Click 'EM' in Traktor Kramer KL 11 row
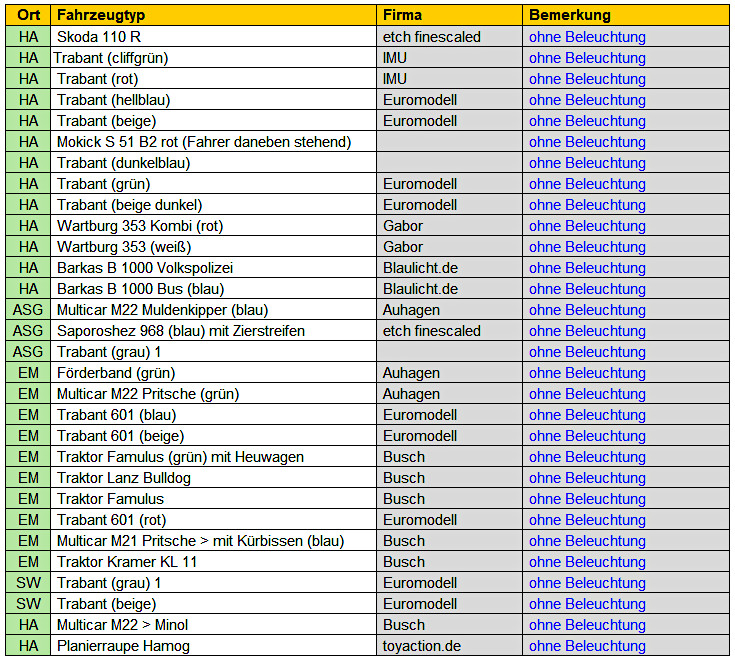The height and width of the screenshot is (660, 735). click(x=28, y=562)
